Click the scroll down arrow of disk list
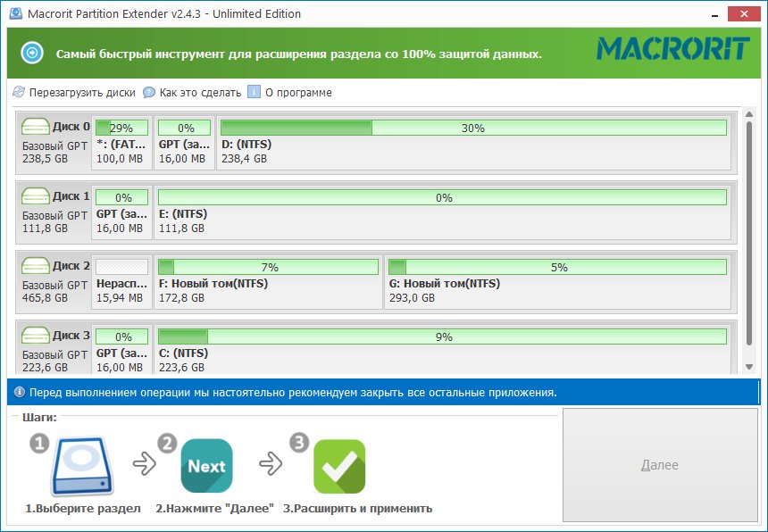This screenshot has width=768, height=532. tap(749, 367)
